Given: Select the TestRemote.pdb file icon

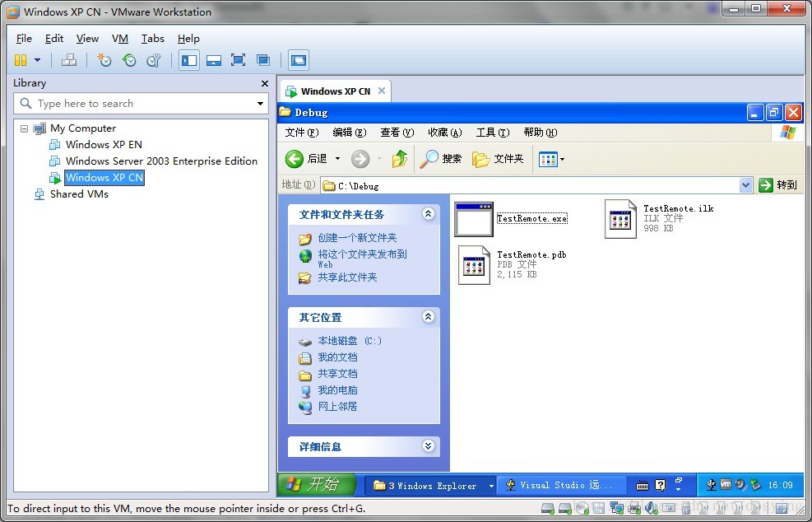Looking at the screenshot, I should 474,265.
